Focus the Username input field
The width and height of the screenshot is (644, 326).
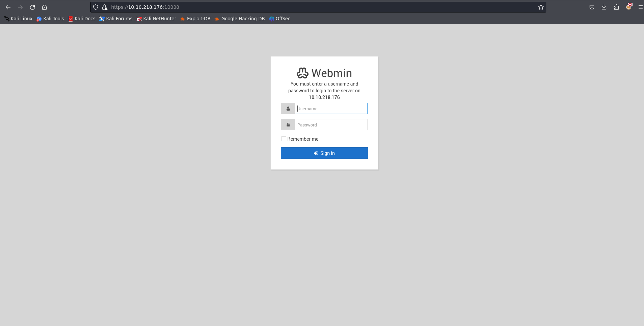(331, 109)
